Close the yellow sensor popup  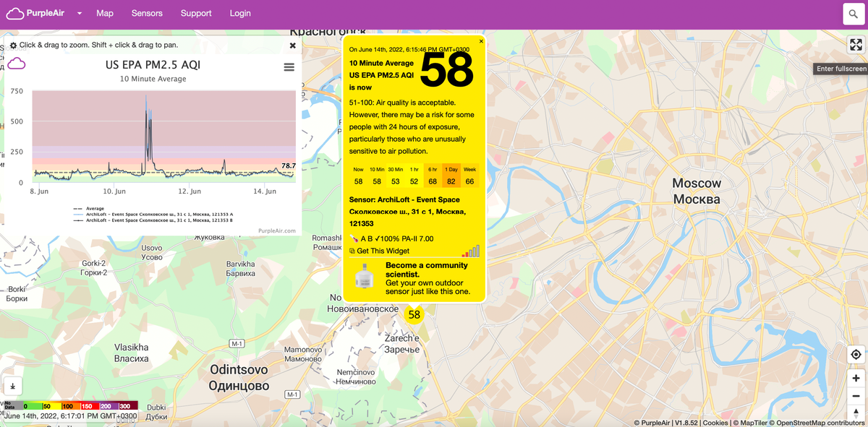click(481, 41)
